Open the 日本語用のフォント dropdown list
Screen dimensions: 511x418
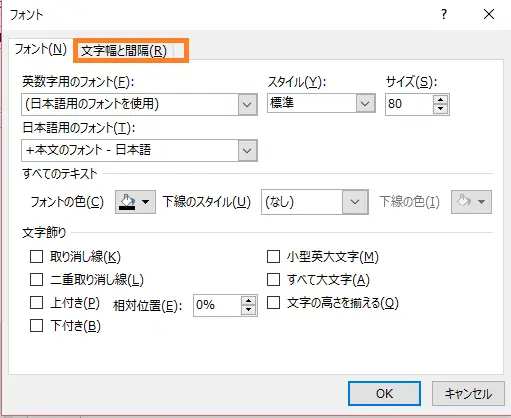pyautogui.click(x=247, y=151)
